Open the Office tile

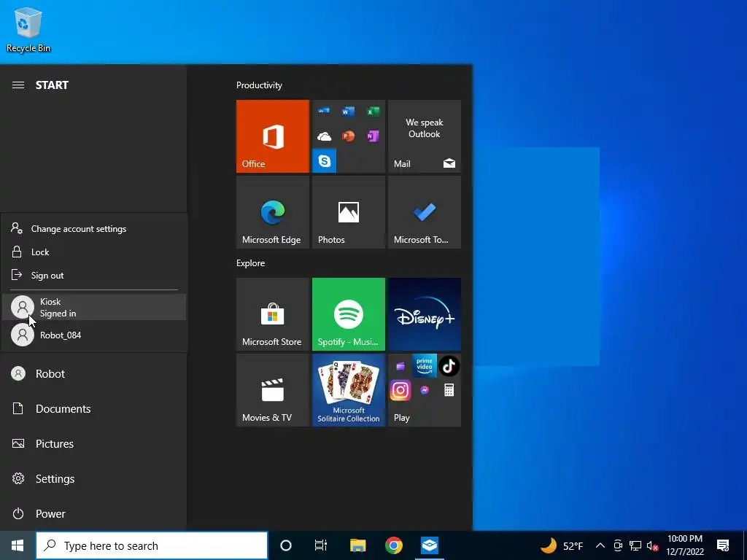coord(273,136)
